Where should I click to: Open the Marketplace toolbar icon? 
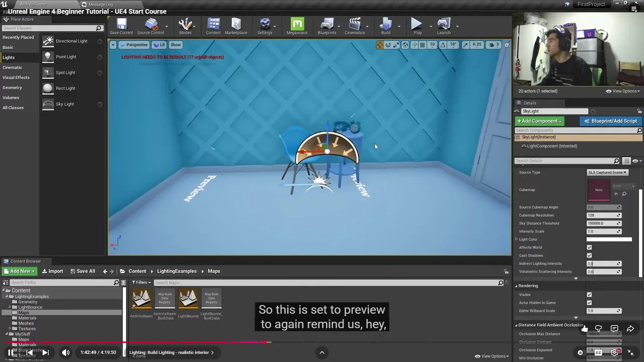(x=236, y=27)
